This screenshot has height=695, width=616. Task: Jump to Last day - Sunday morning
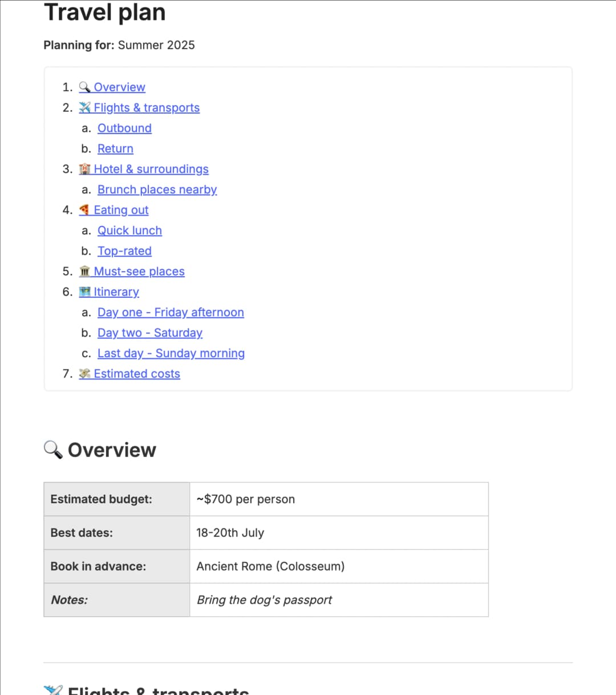coord(171,354)
